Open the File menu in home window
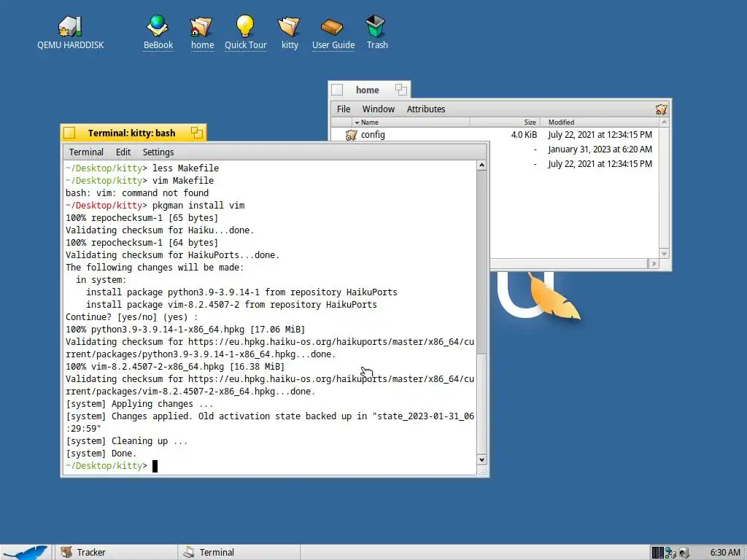Image resolution: width=747 pixels, height=560 pixels. (344, 109)
